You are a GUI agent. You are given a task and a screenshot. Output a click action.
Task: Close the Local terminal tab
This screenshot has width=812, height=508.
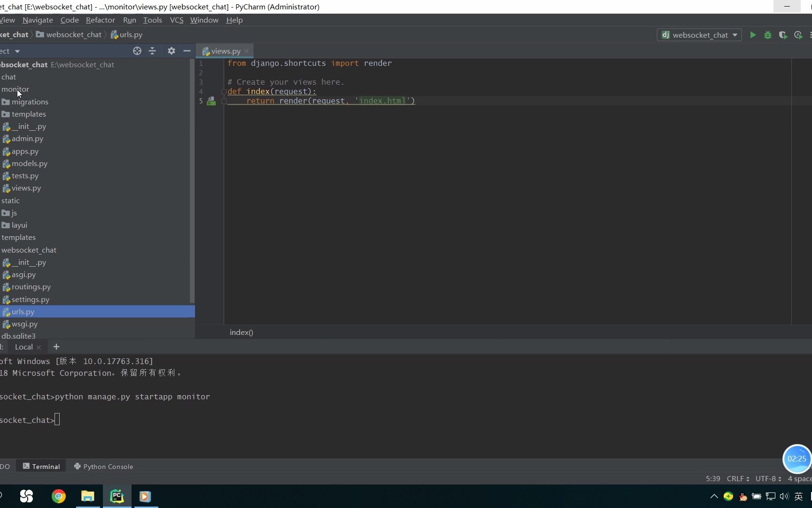(39, 347)
